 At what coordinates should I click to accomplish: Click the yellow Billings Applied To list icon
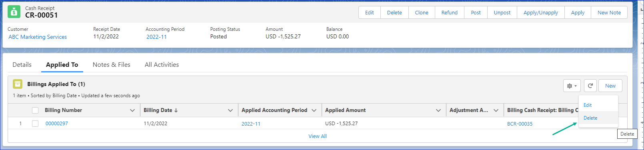(x=18, y=84)
